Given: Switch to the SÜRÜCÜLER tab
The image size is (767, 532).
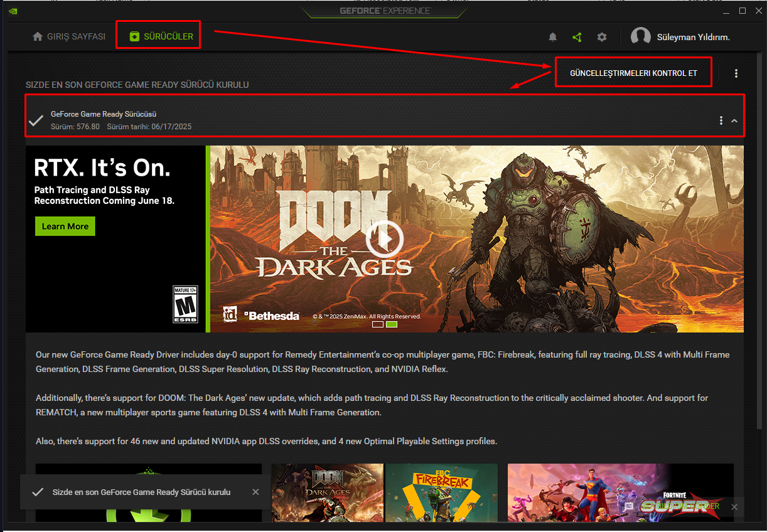Looking at the screenshot, I should [x=161, y=37].
